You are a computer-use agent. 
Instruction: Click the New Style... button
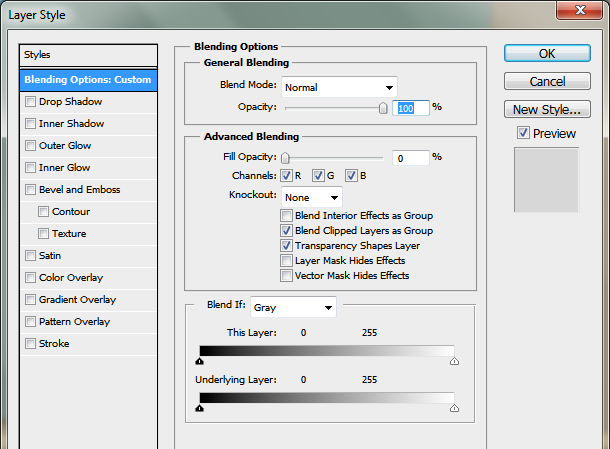click(x=547, y=109)
